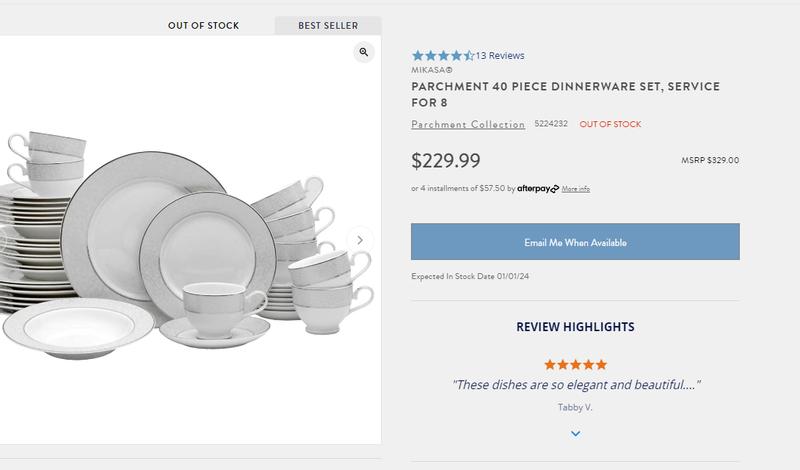
Task: Expand review highlights with down chevron
Action: [x=576, y=434]
